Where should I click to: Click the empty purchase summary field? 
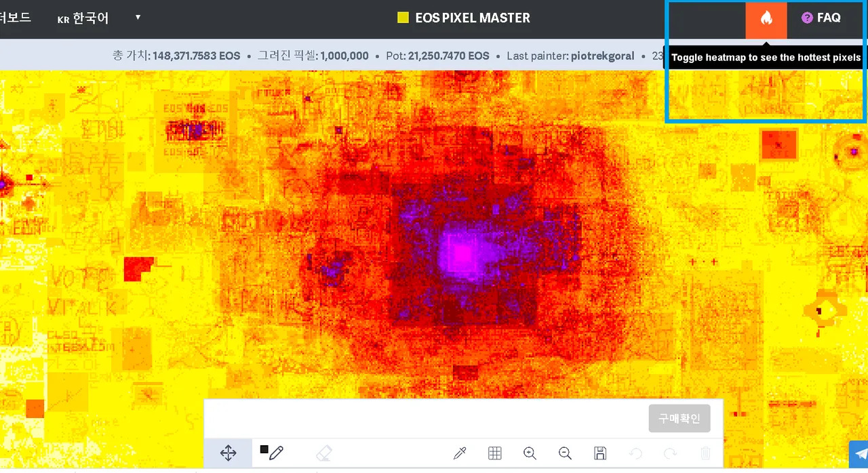click(426, 418)
